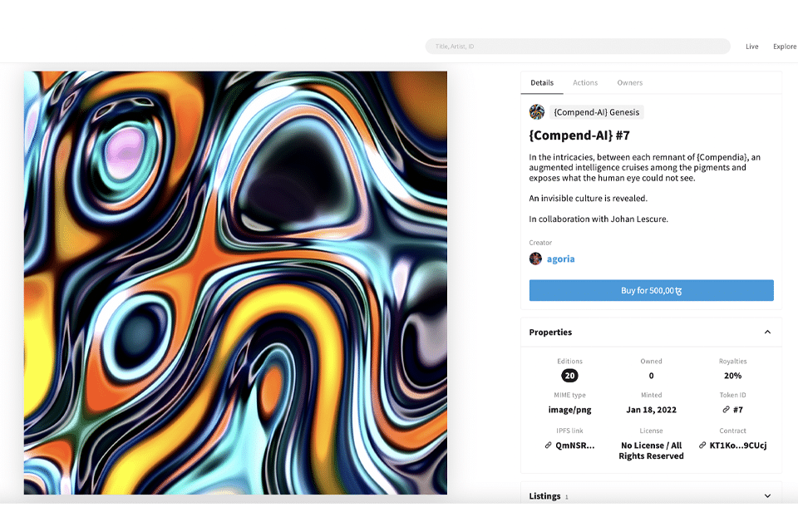Viewport: 798px width, 532px height.
Task: Open the QmNSR... IPFS link
Action: 574,445
